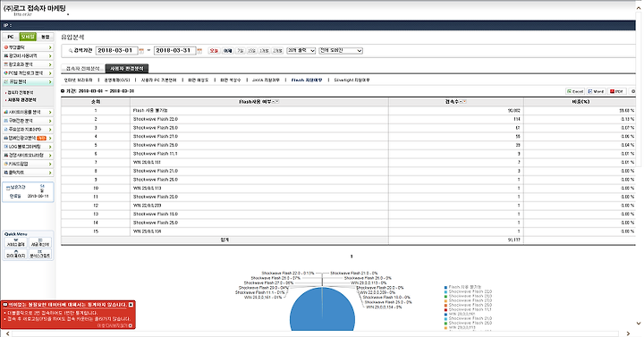Collapse the 유입 분석 menu chevron
The width and height of the screenshot is (644, 337).
(50, 82)
